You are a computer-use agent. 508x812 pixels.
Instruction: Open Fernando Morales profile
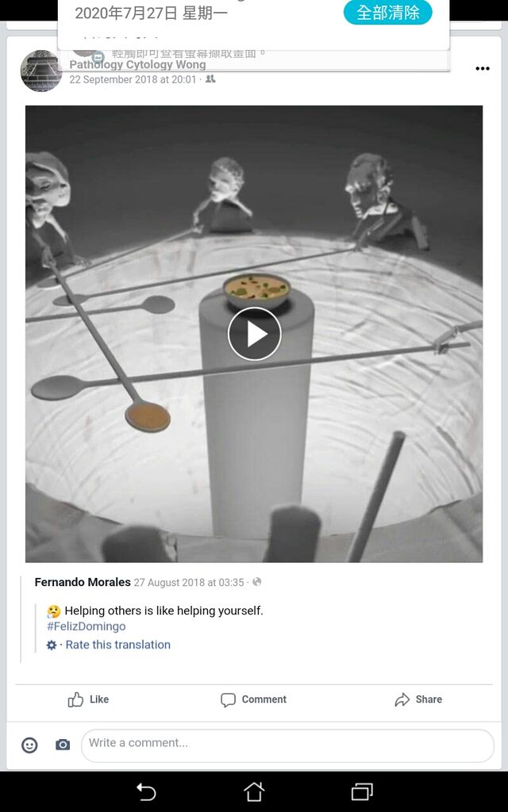point(83,582)
